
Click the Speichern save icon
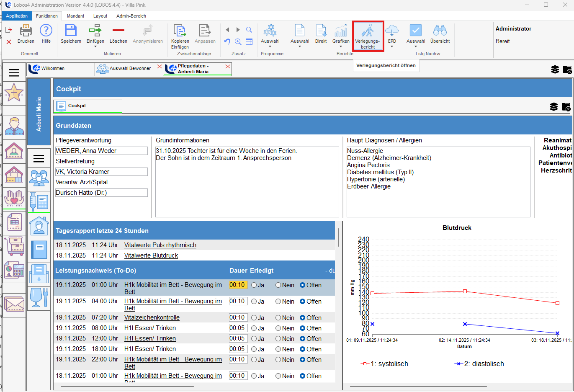coord(71,31)
